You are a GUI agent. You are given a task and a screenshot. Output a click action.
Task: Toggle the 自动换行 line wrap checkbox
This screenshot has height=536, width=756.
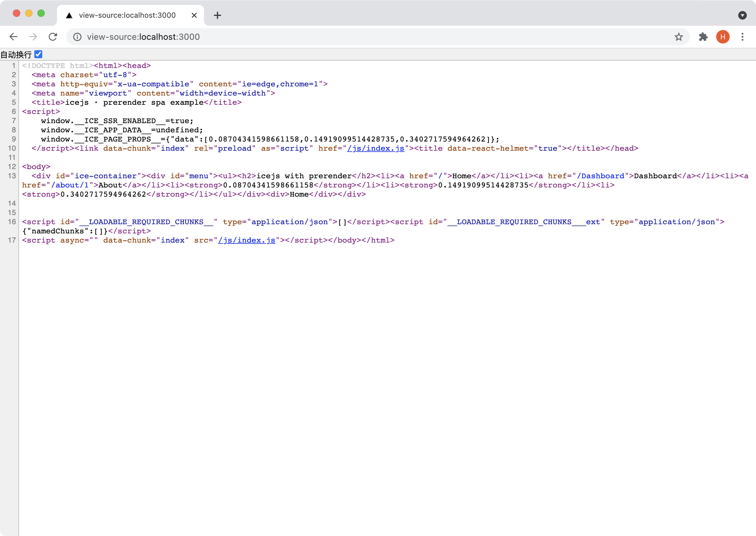pyautogui.click(x=38, y=54)
